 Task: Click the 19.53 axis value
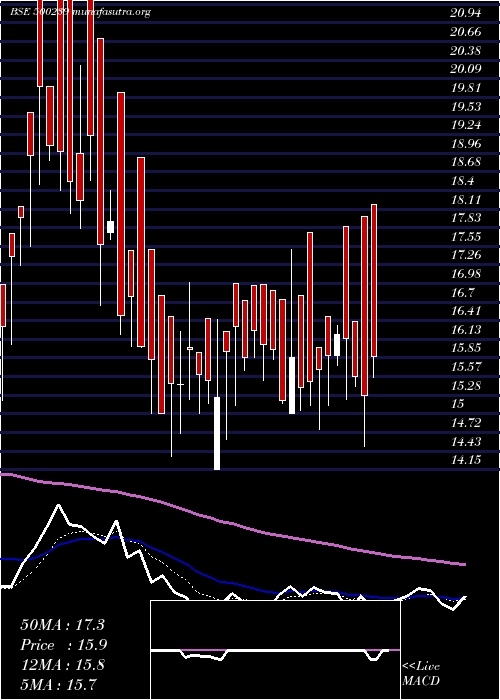tap(466, 106)
